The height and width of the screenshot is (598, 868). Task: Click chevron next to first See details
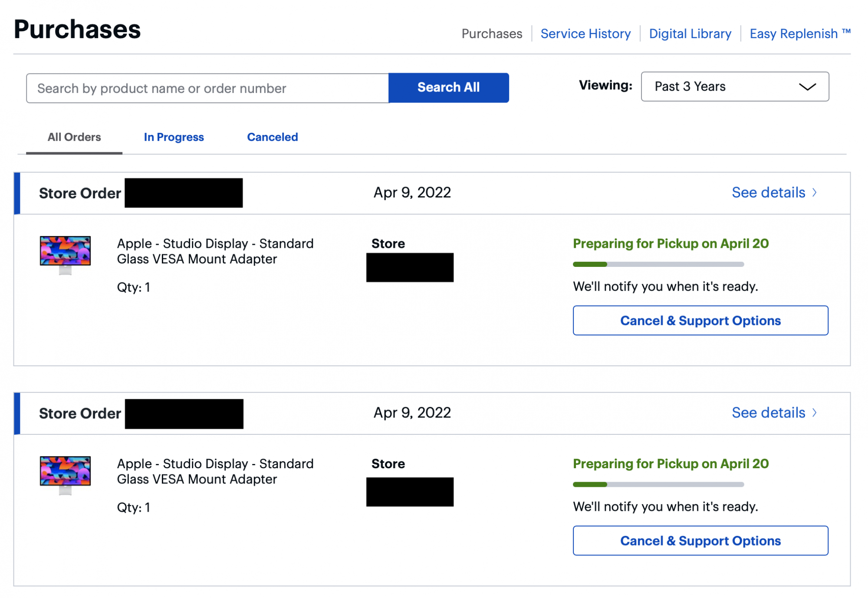tap(815, 192)
